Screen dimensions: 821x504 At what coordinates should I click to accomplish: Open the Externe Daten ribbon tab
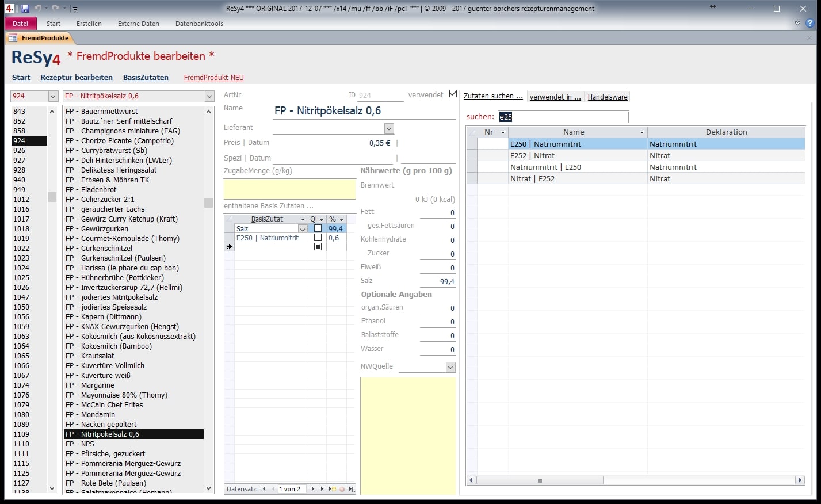[139, 24]
